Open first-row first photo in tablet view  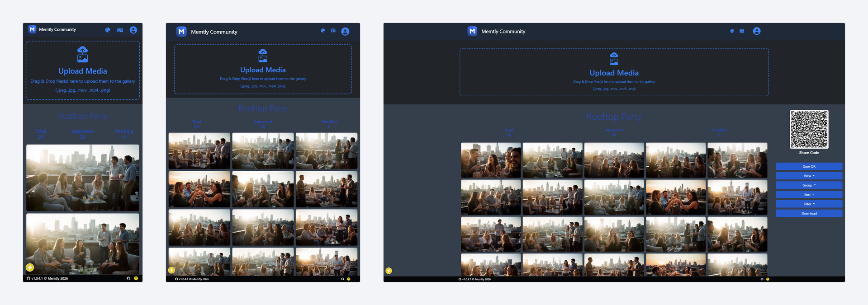click(x=199, y=150)
